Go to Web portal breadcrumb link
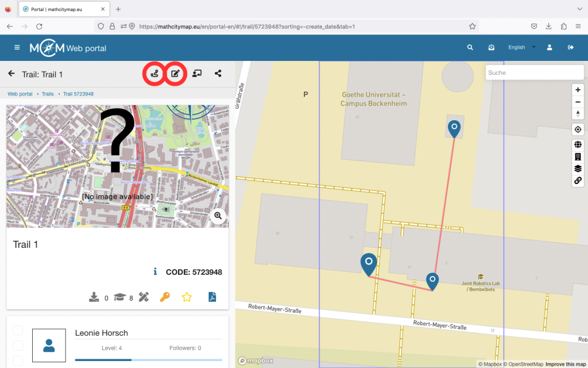This screenshot has width=588, height=368. 20,94
